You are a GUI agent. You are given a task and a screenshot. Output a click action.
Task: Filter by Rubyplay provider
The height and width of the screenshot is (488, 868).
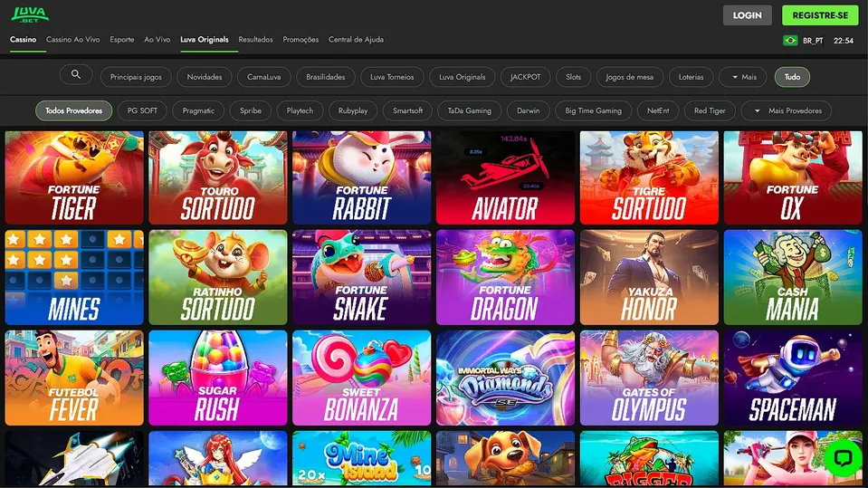click(353, 110)
